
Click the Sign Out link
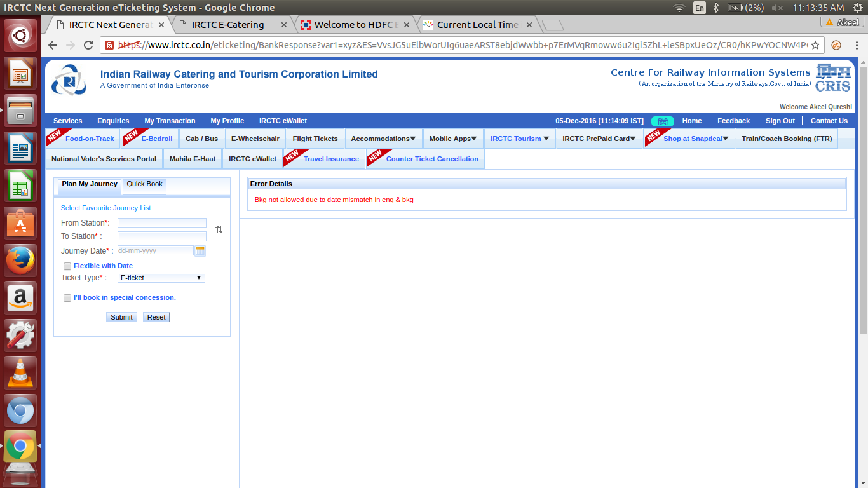click(x=780, y=121)
